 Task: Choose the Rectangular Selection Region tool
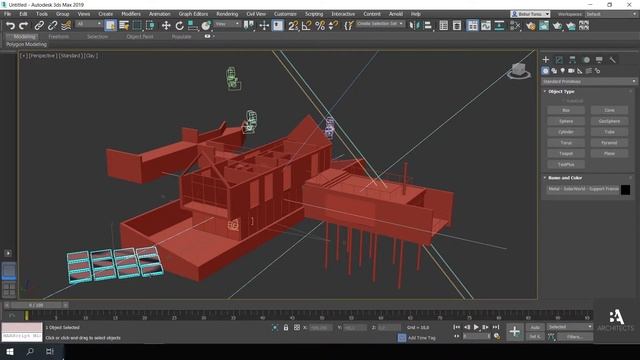point(137,26)
